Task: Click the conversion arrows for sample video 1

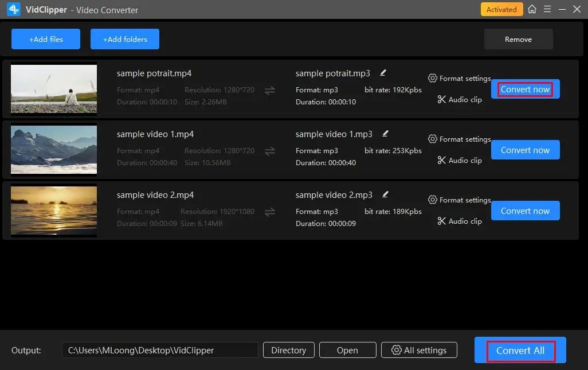Action: tap(270, 151)
